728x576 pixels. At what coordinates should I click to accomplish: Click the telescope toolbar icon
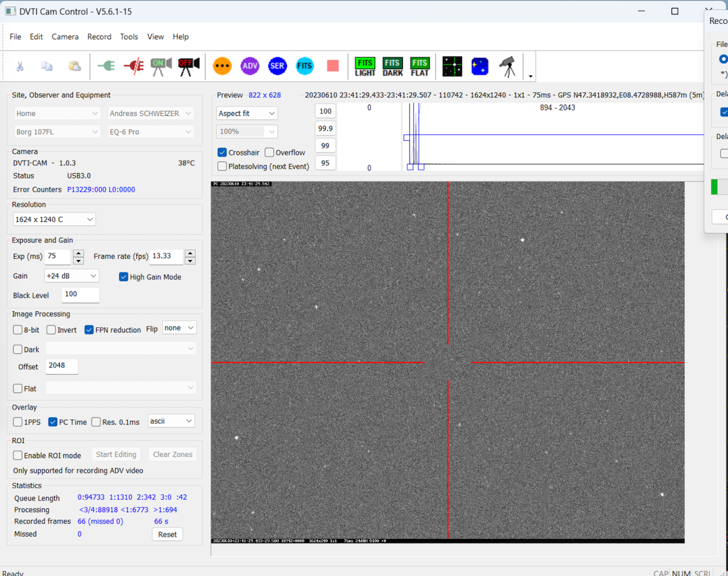click(507, 66)
